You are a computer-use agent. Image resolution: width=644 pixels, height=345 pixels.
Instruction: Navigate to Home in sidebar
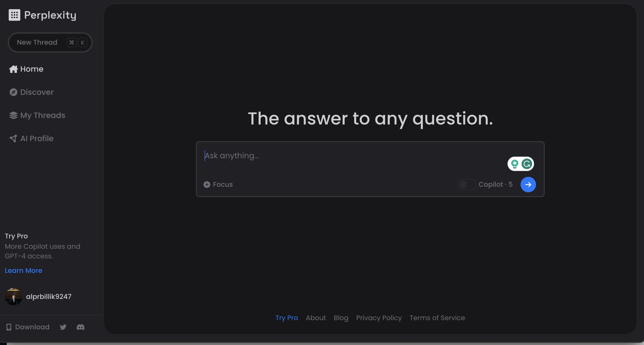(32, 69)
